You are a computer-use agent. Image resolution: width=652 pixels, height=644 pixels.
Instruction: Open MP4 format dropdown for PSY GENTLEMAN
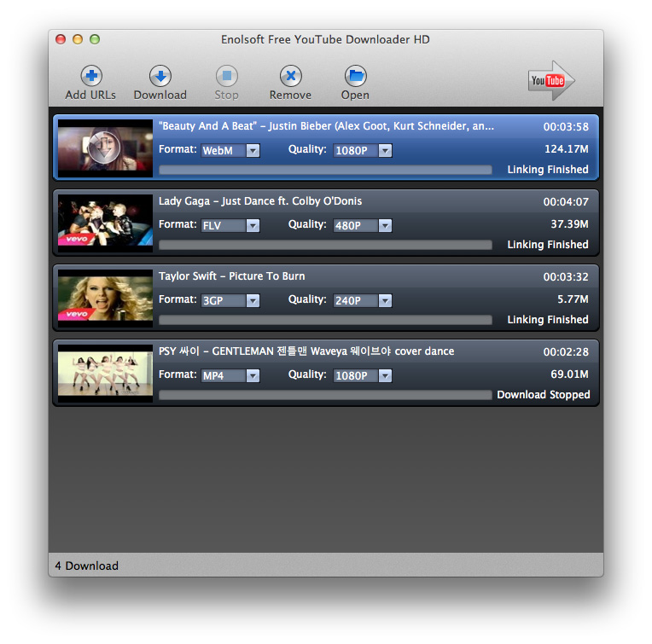click(x=230, y=375)
